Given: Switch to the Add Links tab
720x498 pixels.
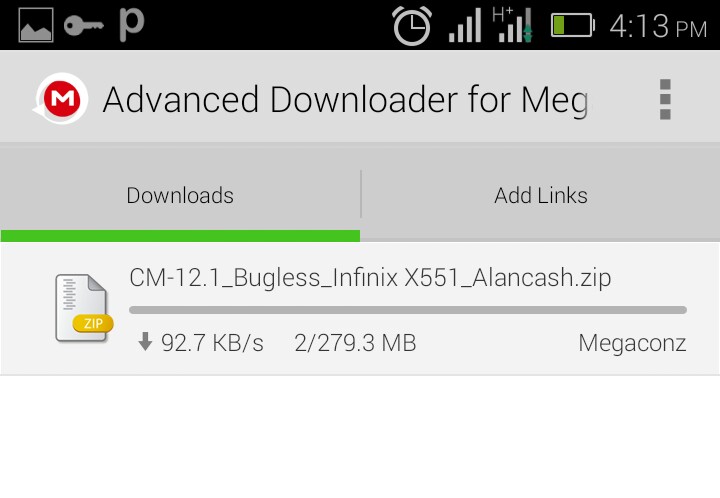Looking at the screenshot, I should pos(540,195).
